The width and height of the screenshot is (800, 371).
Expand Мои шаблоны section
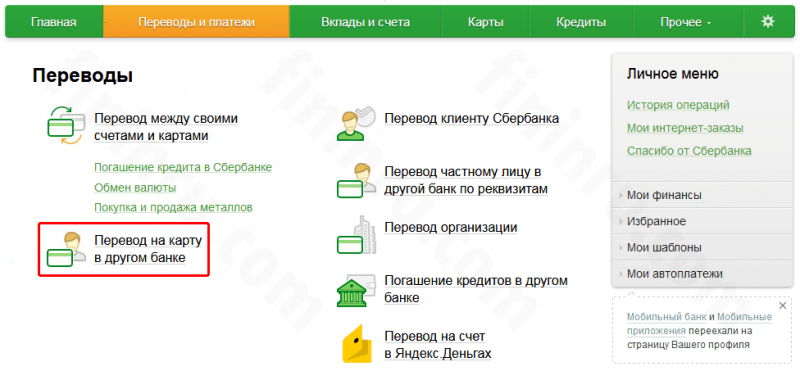(701, 247)
